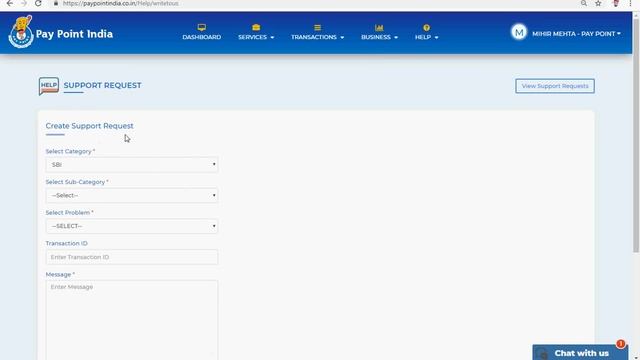This screenshot has height=360, width=640.
Task: Open the Select Category dropdown showing SBI
Action: click(x=132, y=164)
